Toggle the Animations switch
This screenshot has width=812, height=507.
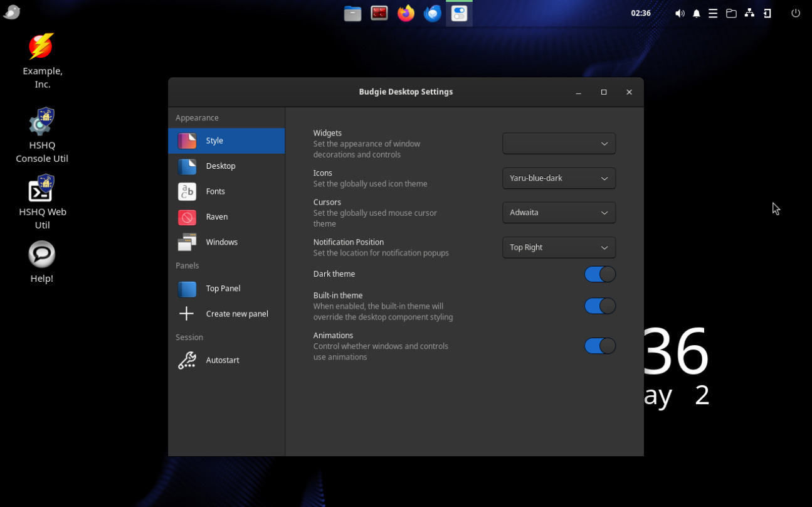coord(599,346)
